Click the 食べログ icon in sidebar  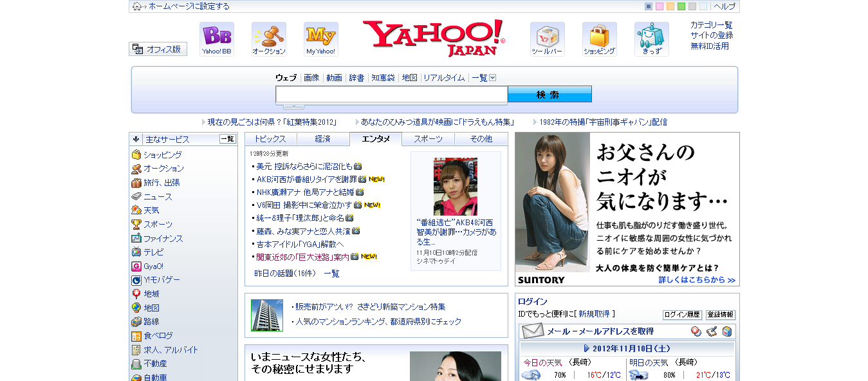click(x=136, y=336)
